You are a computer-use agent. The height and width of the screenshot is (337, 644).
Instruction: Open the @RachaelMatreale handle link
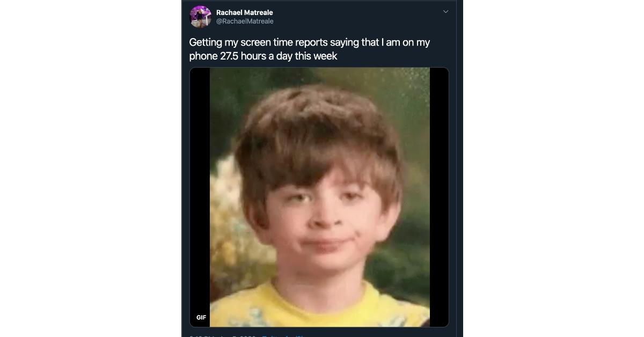pos(245,21)
